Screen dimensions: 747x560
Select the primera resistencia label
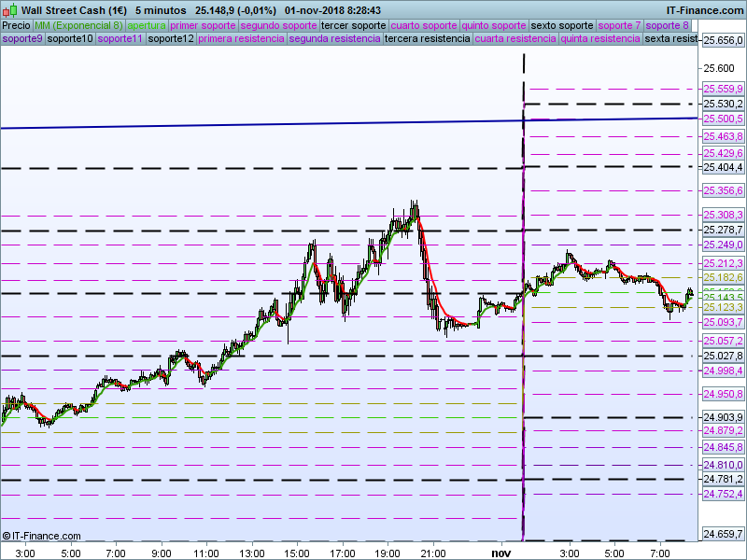pyautogui.click(x=240, y=38)
